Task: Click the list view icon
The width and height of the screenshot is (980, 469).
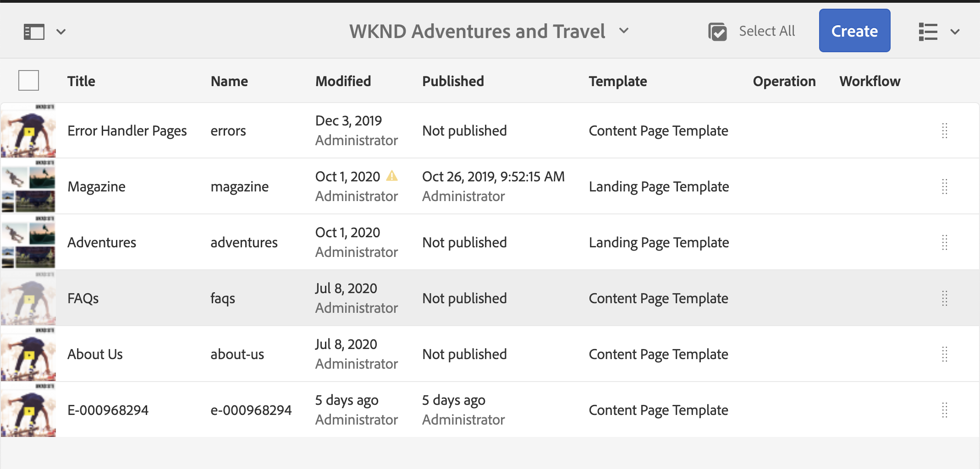Action: [928, 32]
